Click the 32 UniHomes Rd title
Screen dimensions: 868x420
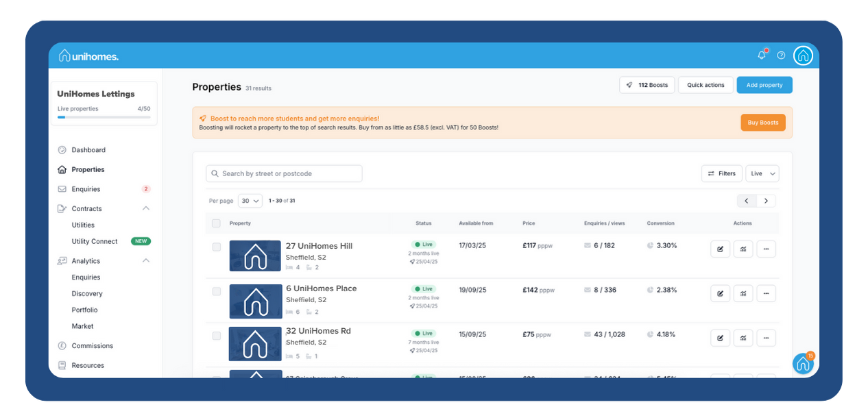tap(318, 331)
